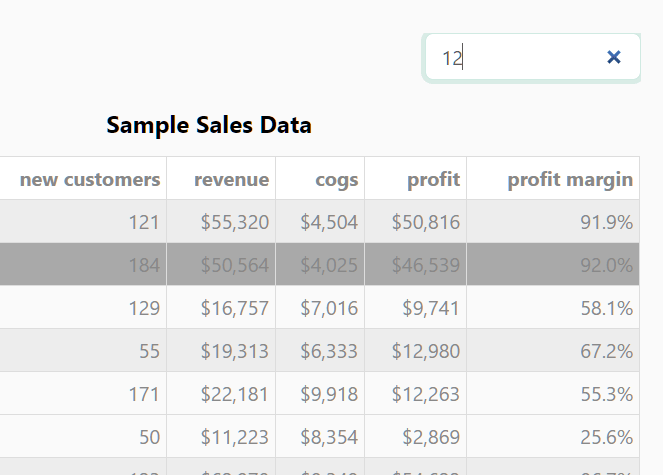Click the revenue cell $55,320
Viewport: 663px width, 475px height.
[234, 222]
